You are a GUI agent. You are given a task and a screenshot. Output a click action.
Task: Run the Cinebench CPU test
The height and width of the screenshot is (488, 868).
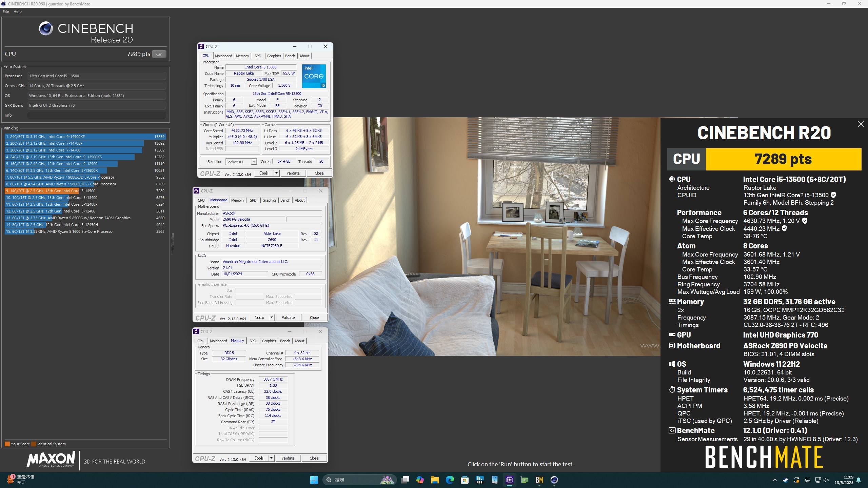click(159, 54)
